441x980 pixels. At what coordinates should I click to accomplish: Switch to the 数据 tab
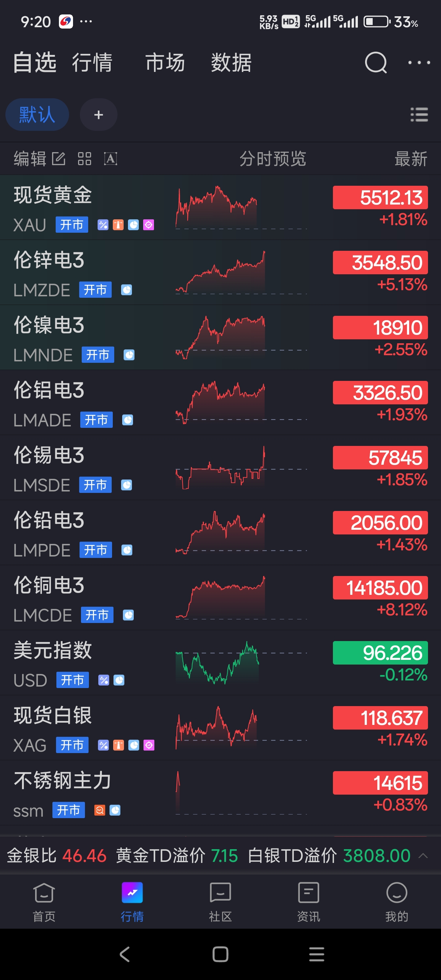[231, 63]
